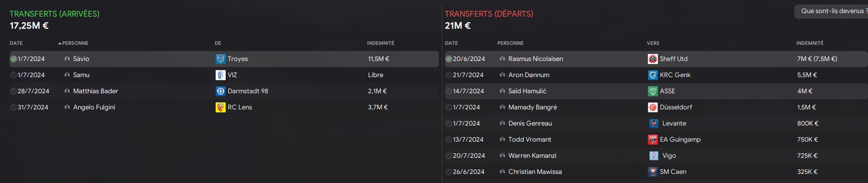Image resolution: width=868 pixels, height=183 pixels.
Task: Sort arrivals by DATE column header
Action: tap(16, 43)
